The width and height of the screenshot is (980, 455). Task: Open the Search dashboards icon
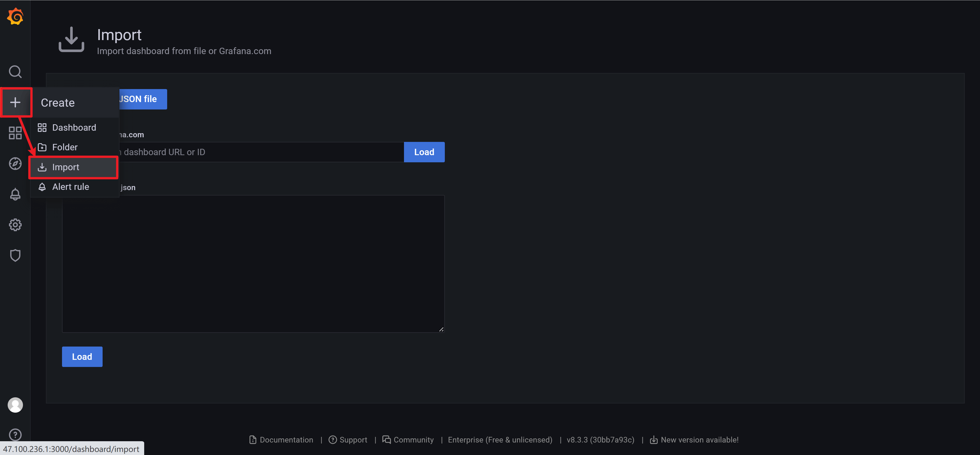(x=15, y=71)
